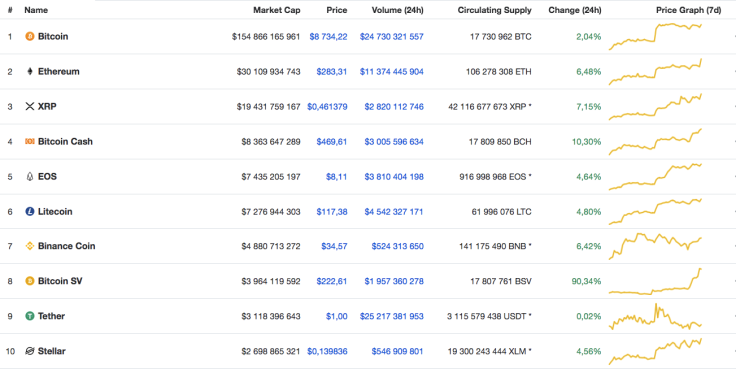This screenshot has width=736, height=369.
Task: Open the Binance Coin name link
Action: [67, 246]
